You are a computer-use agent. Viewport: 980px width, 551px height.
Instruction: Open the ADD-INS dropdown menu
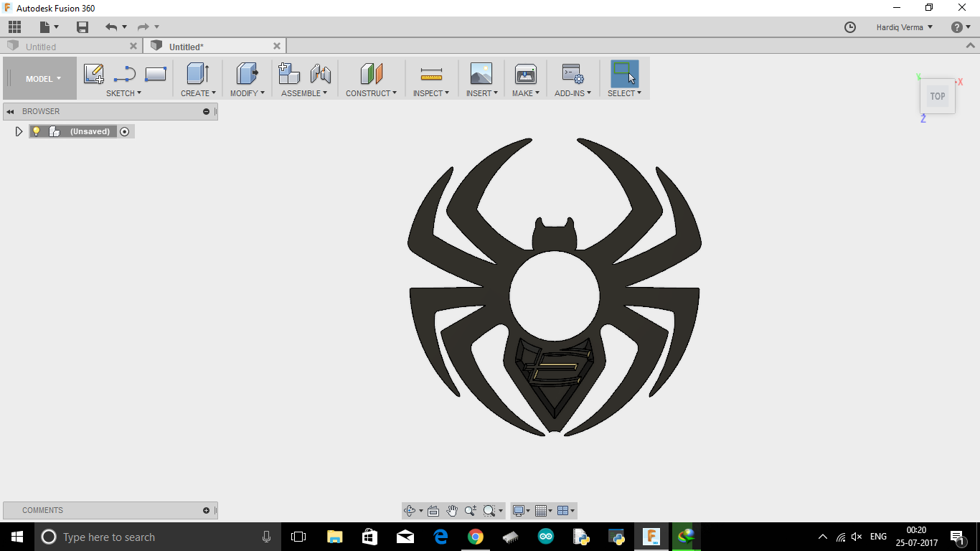tap(573, 93)
